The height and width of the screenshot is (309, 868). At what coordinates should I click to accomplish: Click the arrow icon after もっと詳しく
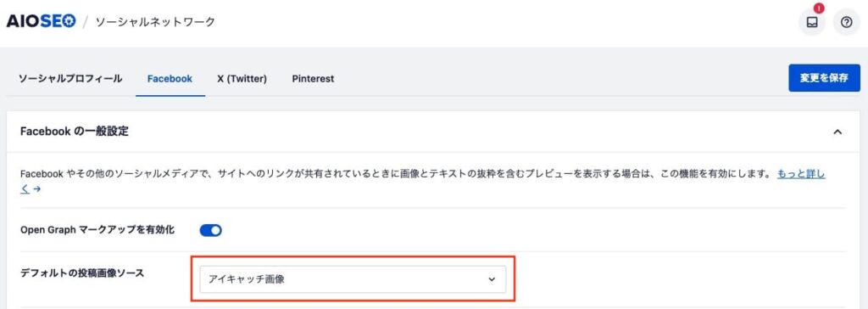pyautogui.click(x=37, y=189)
